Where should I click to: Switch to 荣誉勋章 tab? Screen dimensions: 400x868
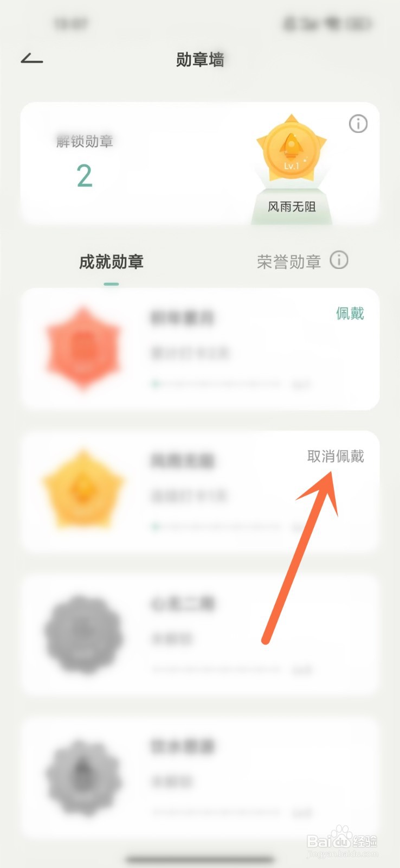point(289,262)
